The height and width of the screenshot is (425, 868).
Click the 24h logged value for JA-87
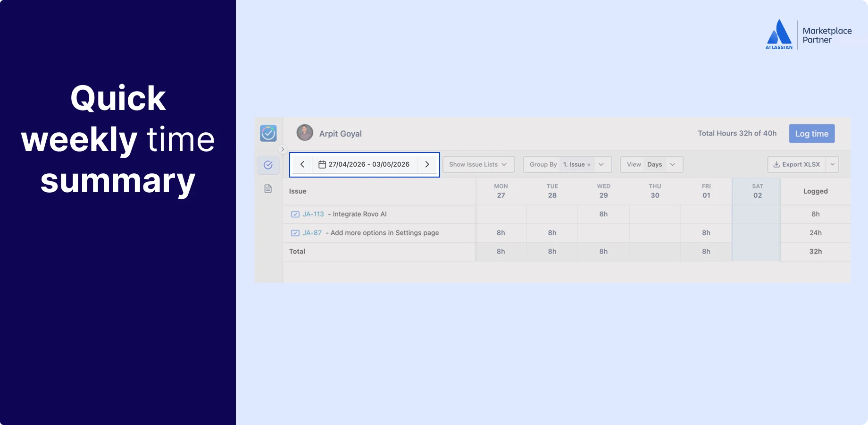click(x=816, y=233)
